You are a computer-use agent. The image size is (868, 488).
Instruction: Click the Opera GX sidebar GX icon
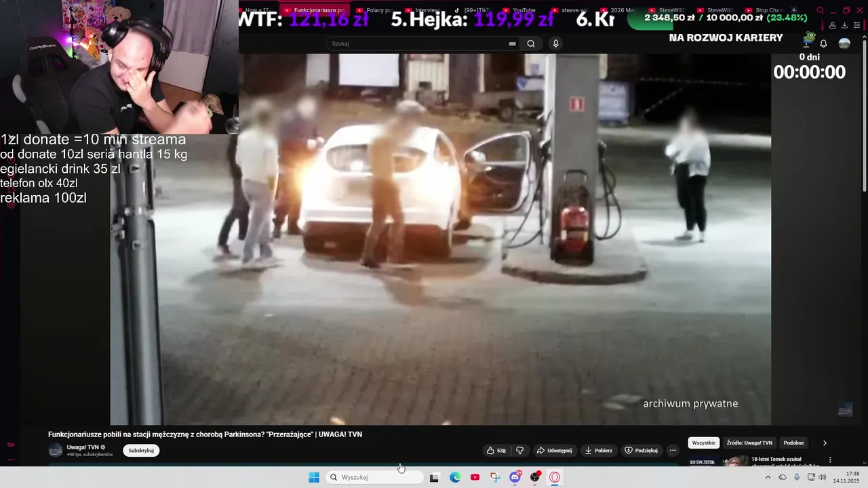tap(11, 445)
